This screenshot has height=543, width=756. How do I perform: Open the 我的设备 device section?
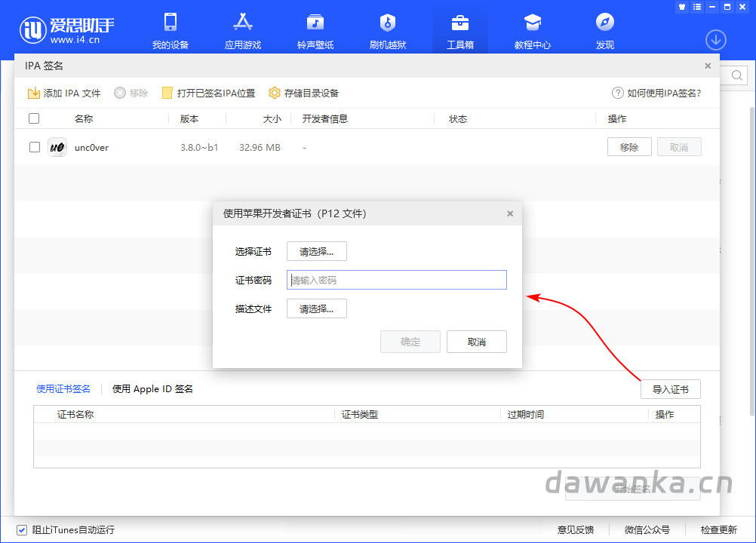[x=171, y=32]
